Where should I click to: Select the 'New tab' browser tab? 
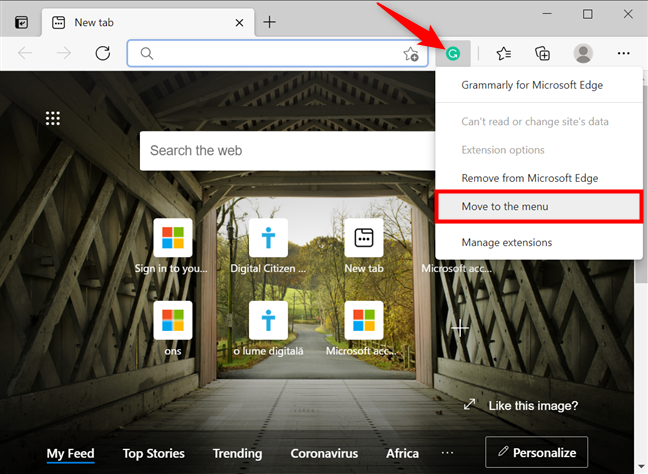pyautogui.click(x=148, y=22)
